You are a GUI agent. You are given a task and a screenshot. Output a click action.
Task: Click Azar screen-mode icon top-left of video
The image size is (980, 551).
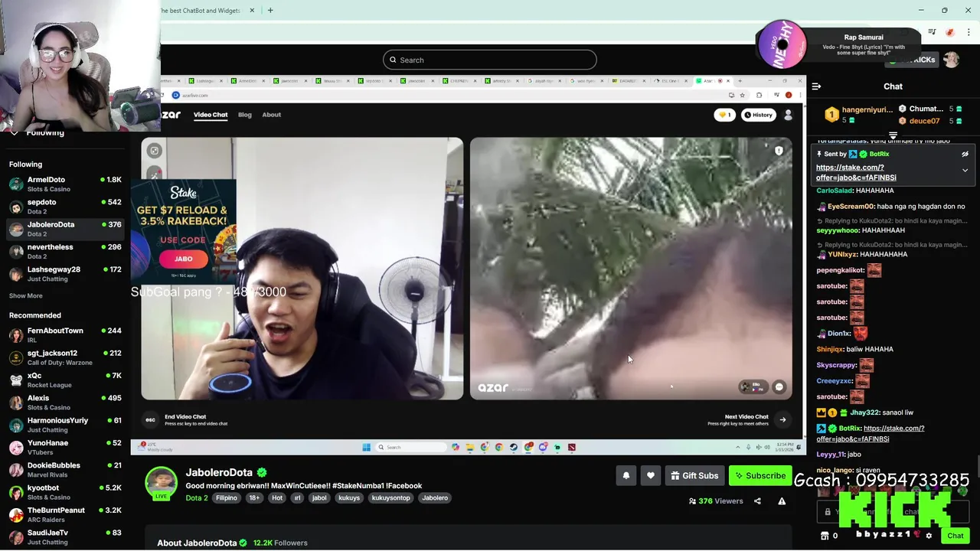click(155, 151)
